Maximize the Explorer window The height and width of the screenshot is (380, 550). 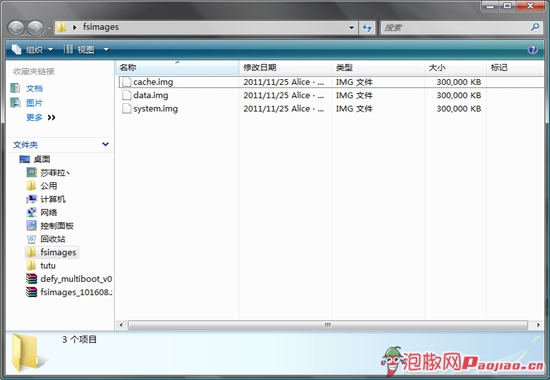[x=507, y=6]
